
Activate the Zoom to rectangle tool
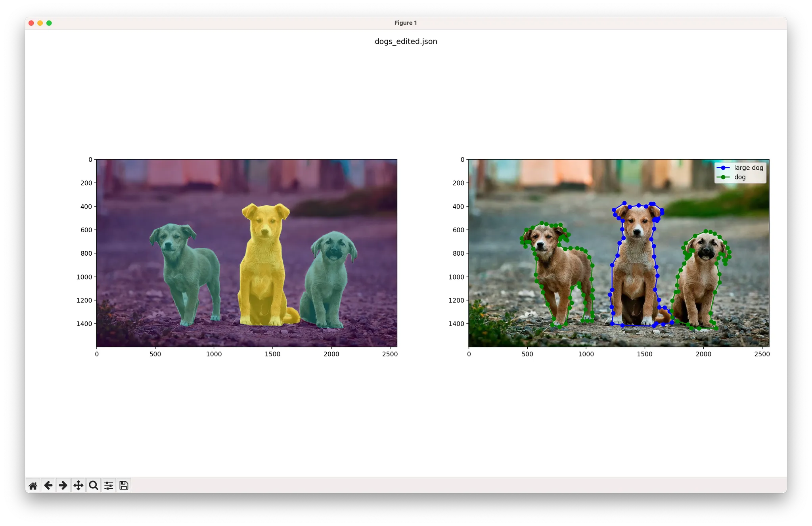(x=94, y=486)
